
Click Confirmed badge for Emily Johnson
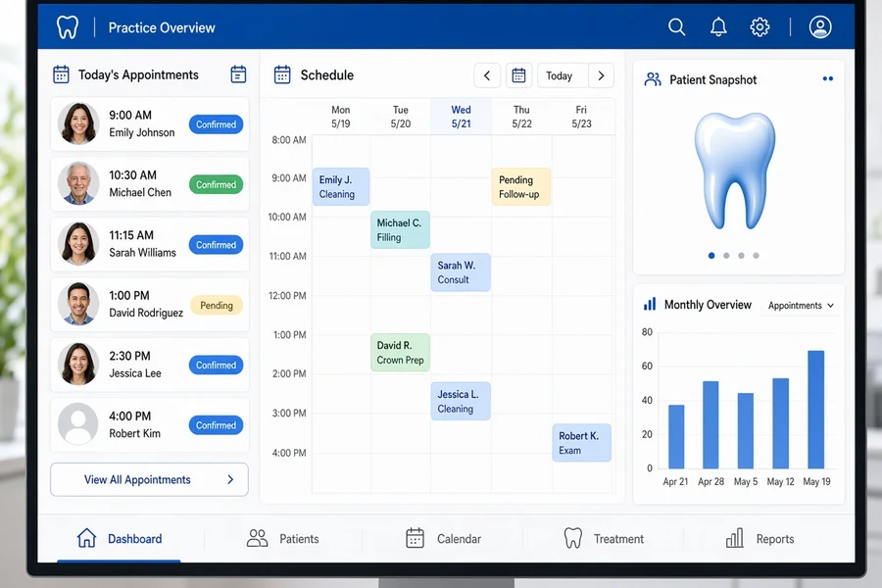coord(216,124)
